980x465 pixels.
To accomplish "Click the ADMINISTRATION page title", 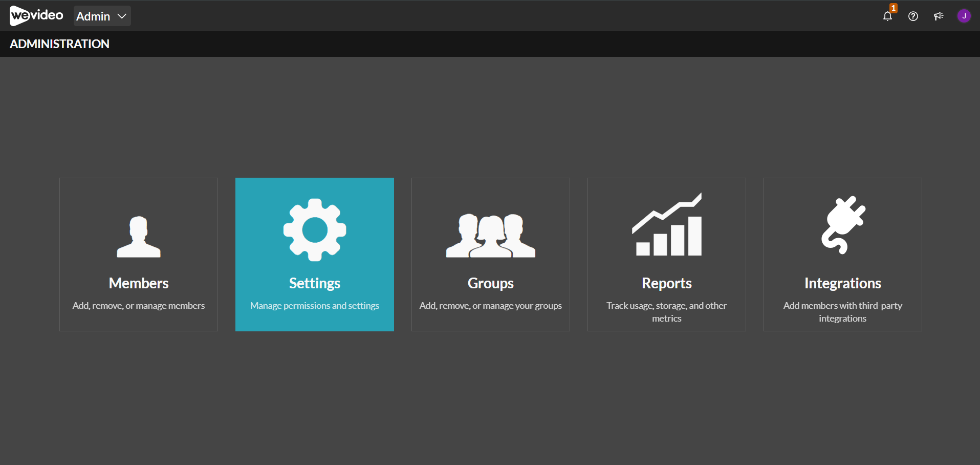I will [x=59, y=44].
